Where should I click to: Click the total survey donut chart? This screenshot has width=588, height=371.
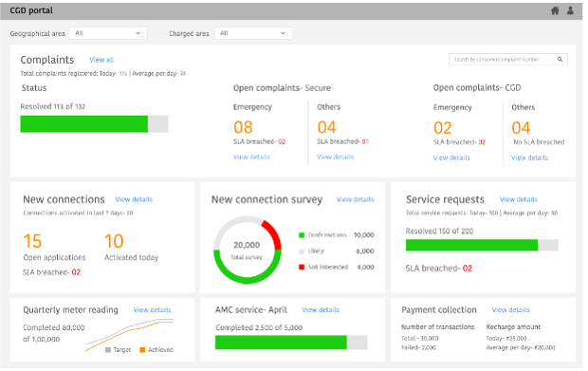(248, 250)
